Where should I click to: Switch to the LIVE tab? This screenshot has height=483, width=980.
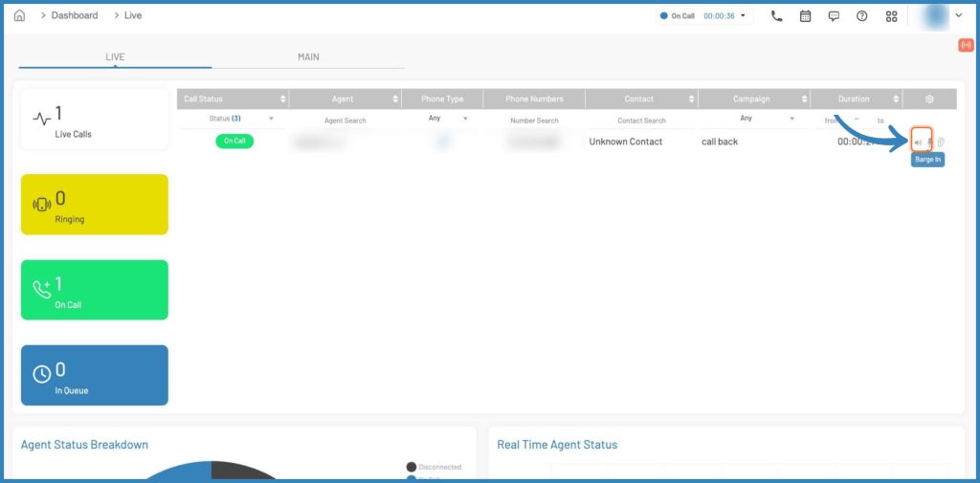tap(115, 56)
